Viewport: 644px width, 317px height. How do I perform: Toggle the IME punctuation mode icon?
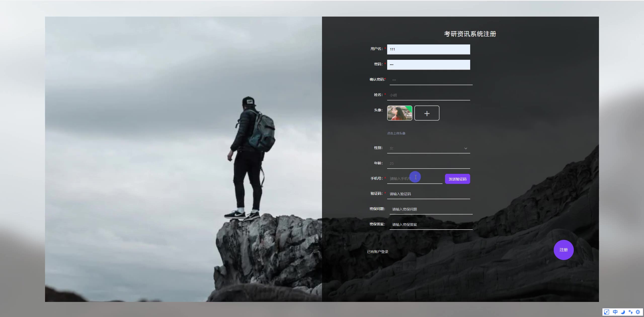point(630,312)
